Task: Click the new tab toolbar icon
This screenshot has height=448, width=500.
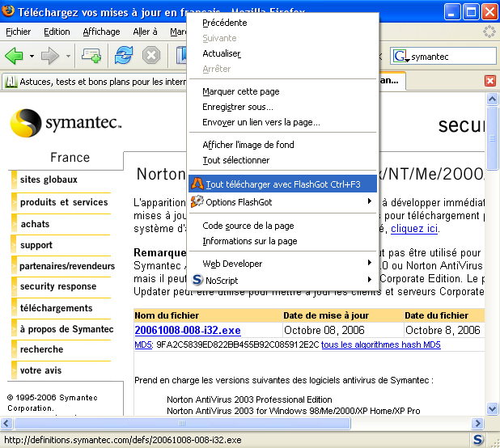Action: click(91, 56)
